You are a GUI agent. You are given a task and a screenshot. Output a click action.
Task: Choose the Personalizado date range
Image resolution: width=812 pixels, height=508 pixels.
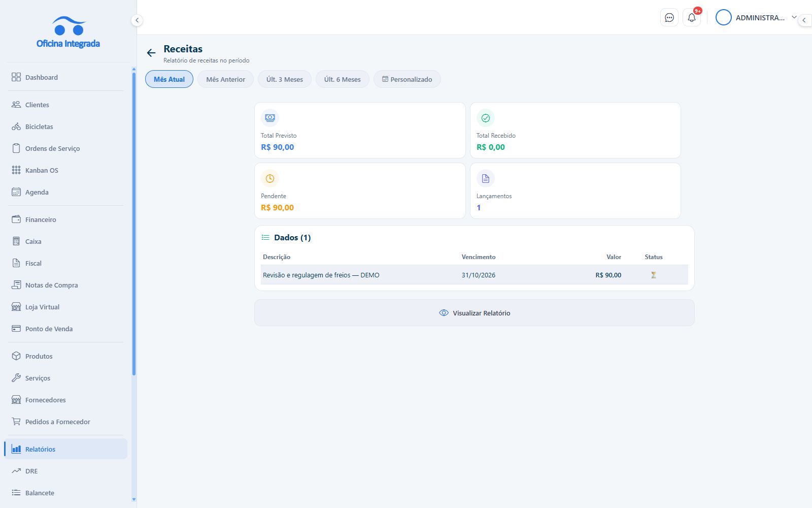[x=407, y=79]
